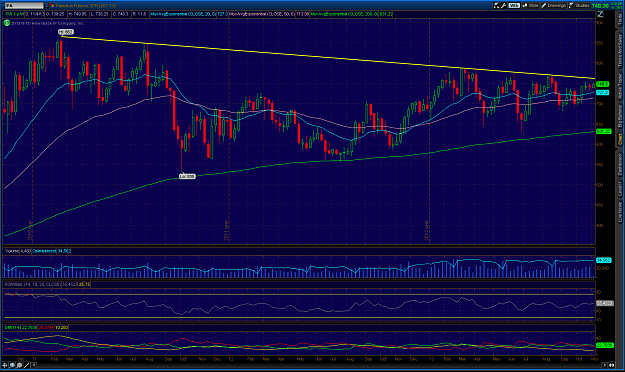Open the Style menu
Viewport: 625px width, 372px height.
pyautogui.click(x=530, y=6)
